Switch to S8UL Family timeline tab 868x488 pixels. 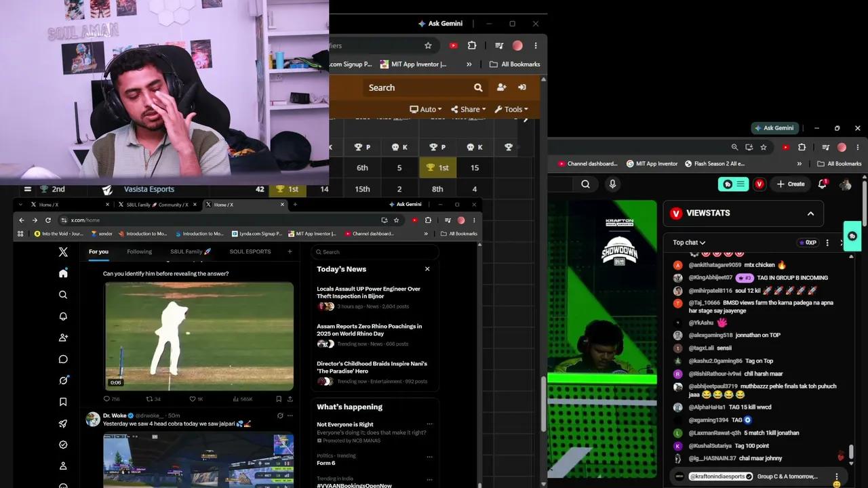click(191, 251)
